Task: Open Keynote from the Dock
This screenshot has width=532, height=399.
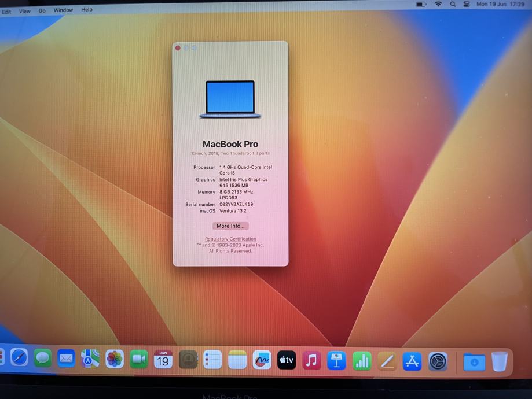Action: click(336, 361)
